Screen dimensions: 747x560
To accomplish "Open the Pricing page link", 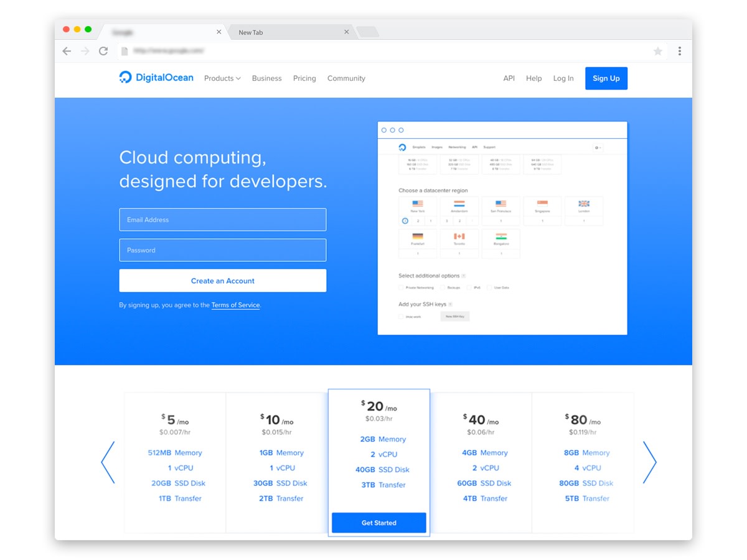I will point(304,78).
